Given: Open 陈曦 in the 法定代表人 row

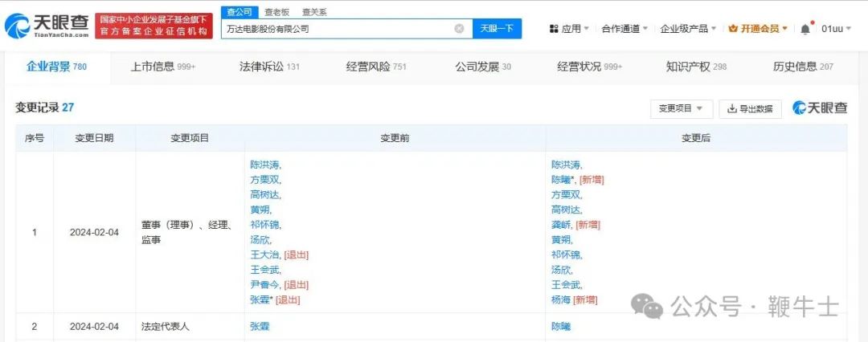Looking at the screenshot, I should coord(561,327).
